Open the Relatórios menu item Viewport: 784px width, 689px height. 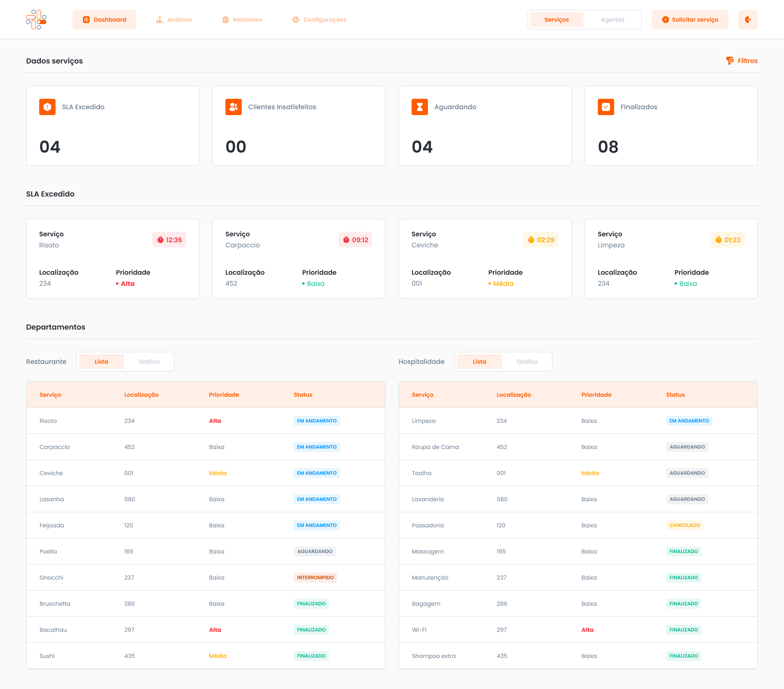[243, 20]
